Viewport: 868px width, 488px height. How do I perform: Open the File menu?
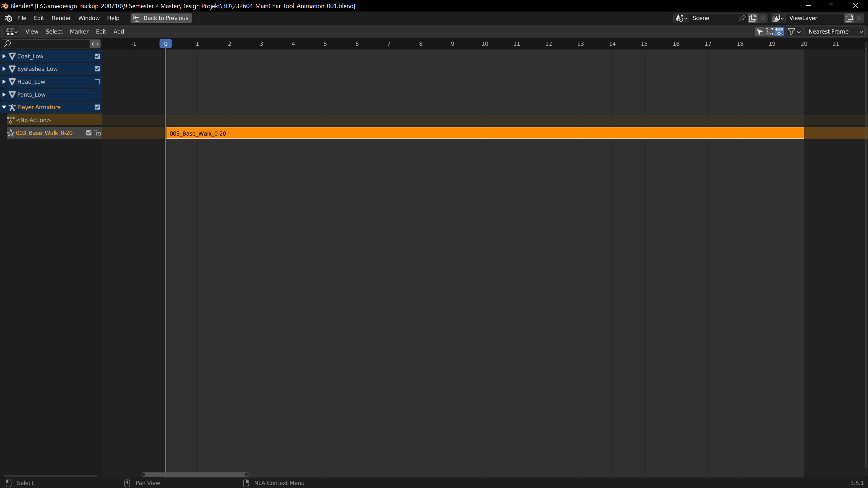(22, 18)
